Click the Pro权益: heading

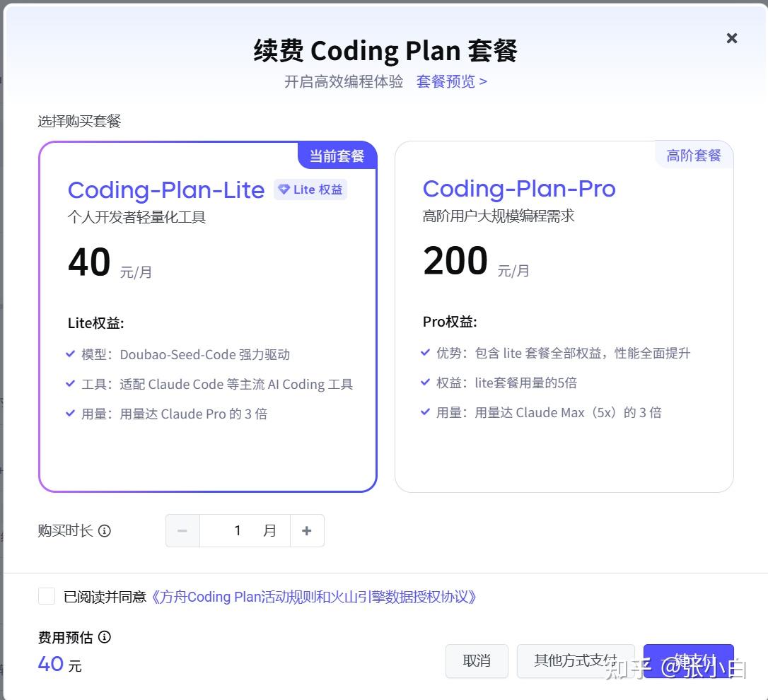tap(450, 321)
